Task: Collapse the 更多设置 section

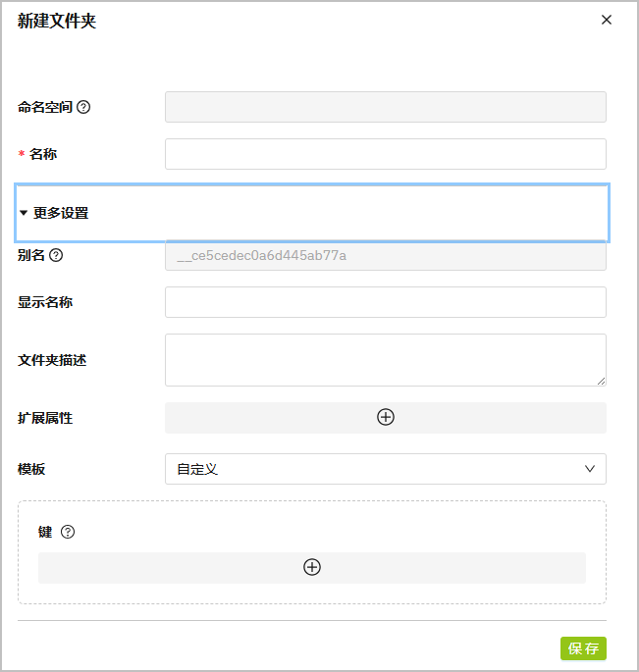Action: click(54, 213)
